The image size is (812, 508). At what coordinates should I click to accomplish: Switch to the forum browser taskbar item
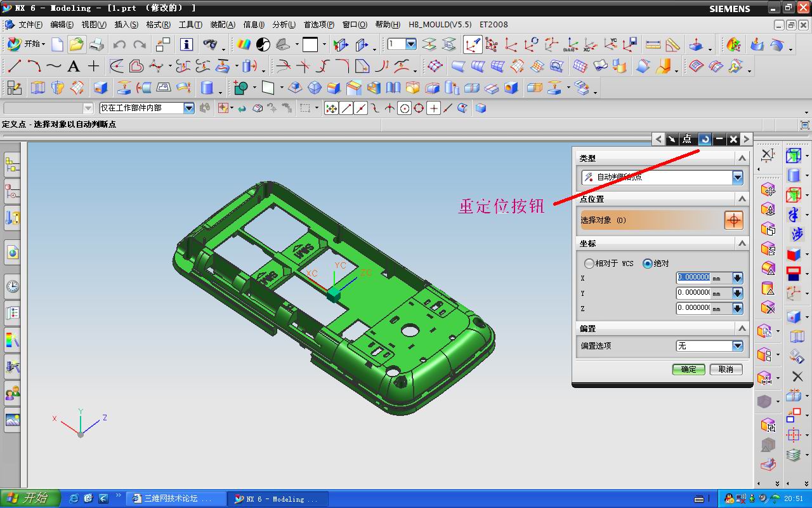point(177,499)
